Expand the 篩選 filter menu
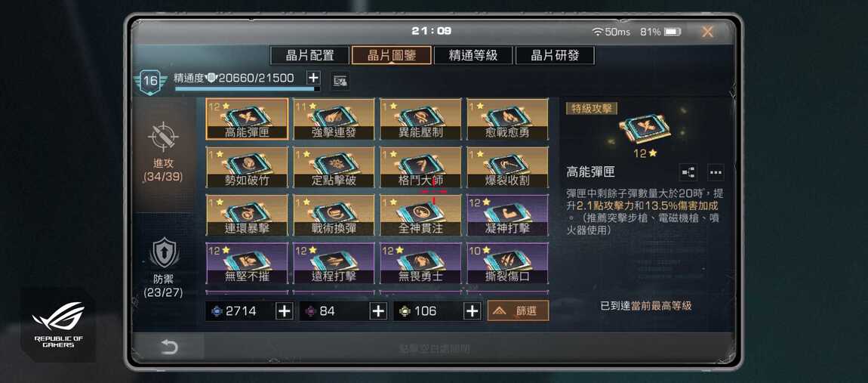Image resolution: width=868 pixels, height=383 pixels. point(518,311)
